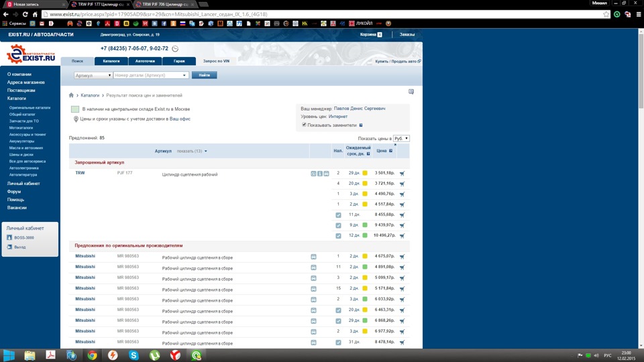Screen dimensions: 644x362
Task: Open the photo icon in TRW PJF 177 row
Action: pos(313,174)
